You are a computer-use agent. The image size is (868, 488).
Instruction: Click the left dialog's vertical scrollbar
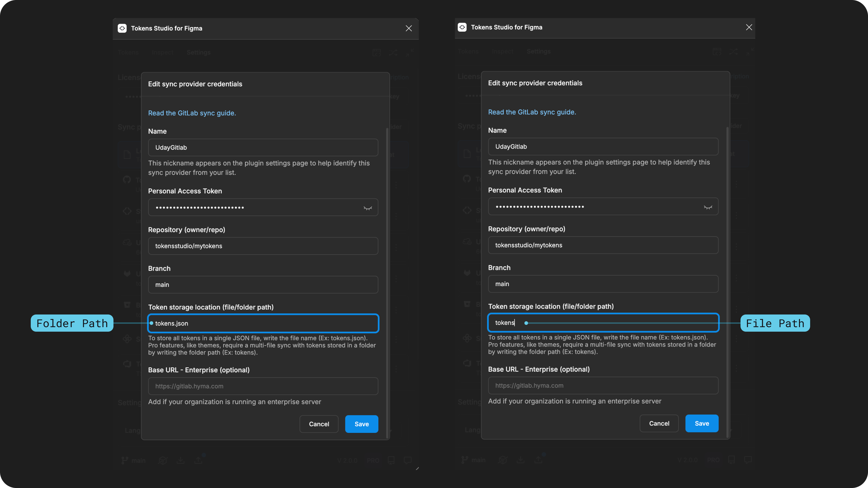pyautogui.click(x=387, y=283)
